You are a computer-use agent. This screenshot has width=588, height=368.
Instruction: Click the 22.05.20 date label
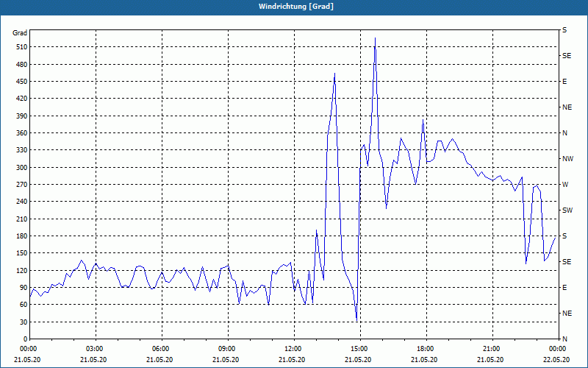pos(556,359)
